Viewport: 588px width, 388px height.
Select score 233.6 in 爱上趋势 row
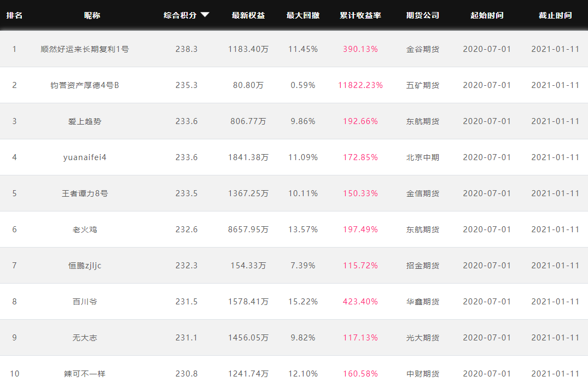pos(187,121)
